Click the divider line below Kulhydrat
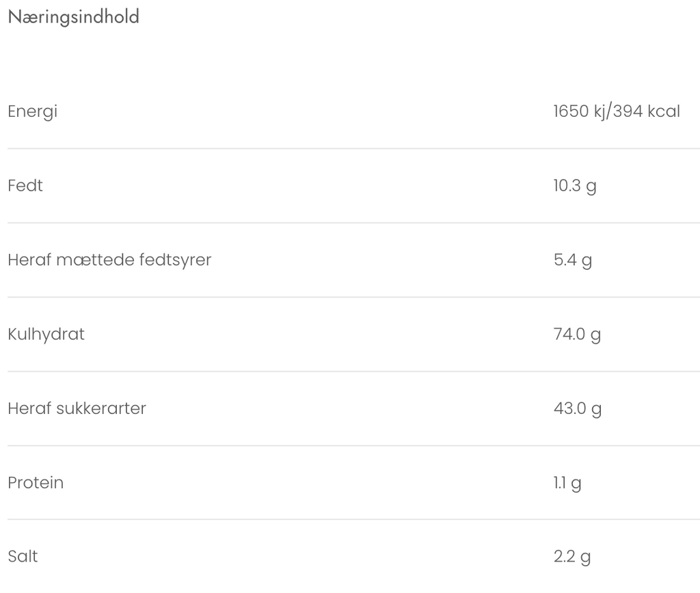 (x=350, y=372)
